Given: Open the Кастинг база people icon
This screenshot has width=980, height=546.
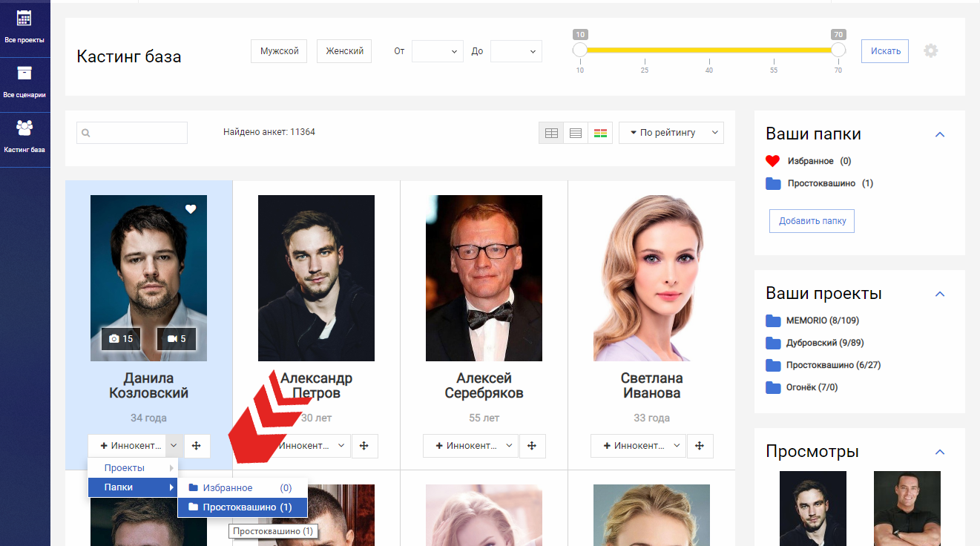Looking at the screenshot, I should pyautogui.click(x=24, y=128).
